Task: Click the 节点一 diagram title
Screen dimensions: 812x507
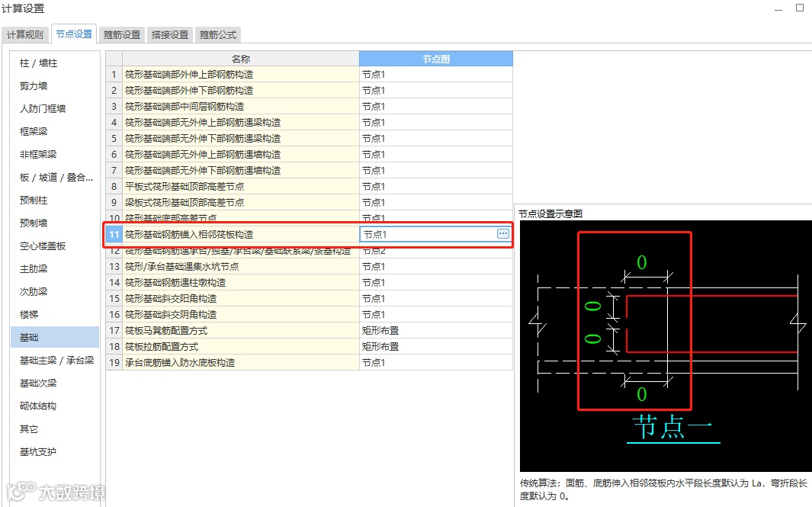Action: (x=672, y=428)
